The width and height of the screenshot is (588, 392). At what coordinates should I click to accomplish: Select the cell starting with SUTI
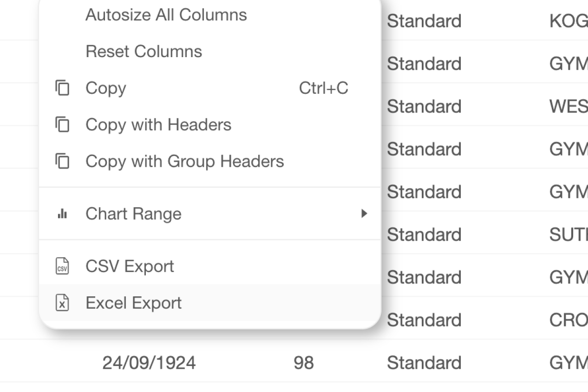tap(568, 235)
